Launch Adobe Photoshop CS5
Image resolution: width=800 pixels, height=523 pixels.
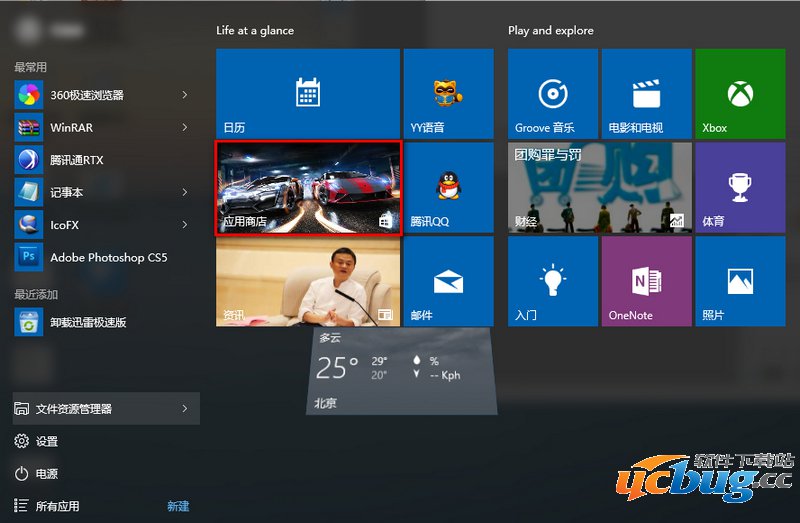coord(108,257)
